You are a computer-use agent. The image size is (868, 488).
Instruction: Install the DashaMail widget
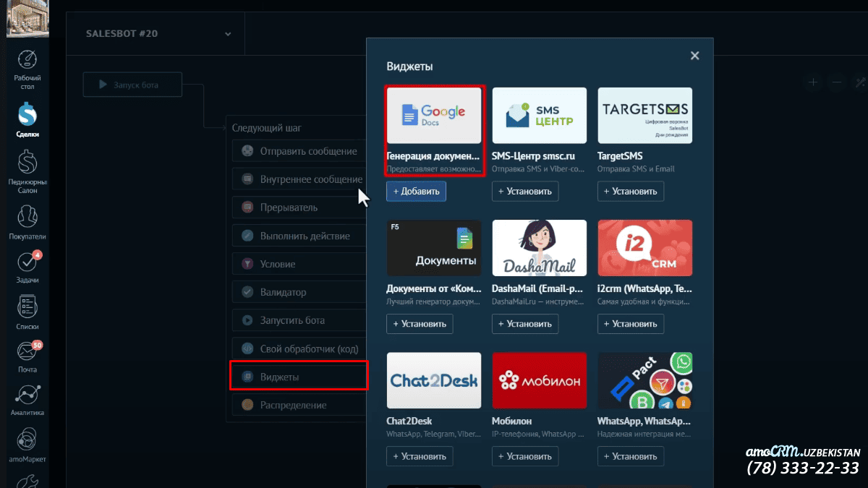click(x=525, y=324)
